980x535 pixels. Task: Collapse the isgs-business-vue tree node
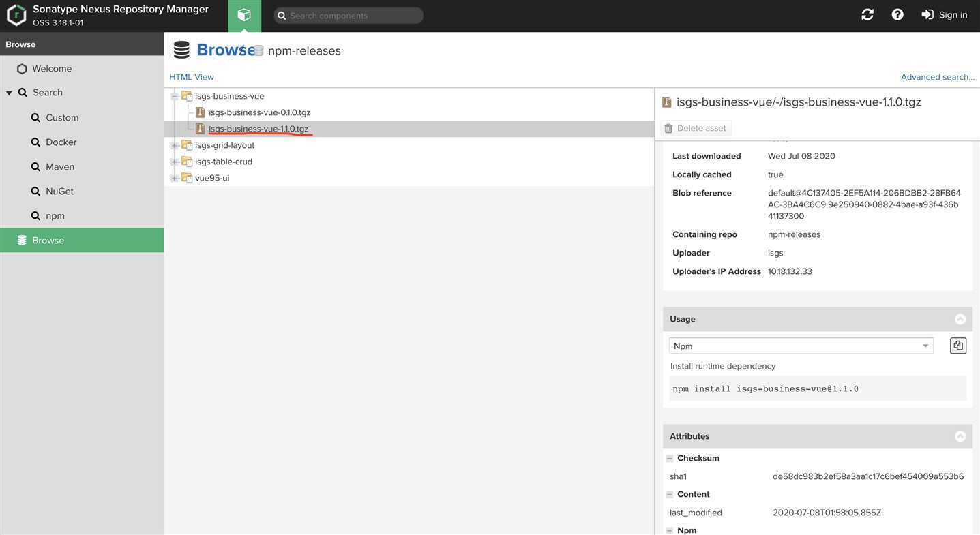(x=175, y=96)
